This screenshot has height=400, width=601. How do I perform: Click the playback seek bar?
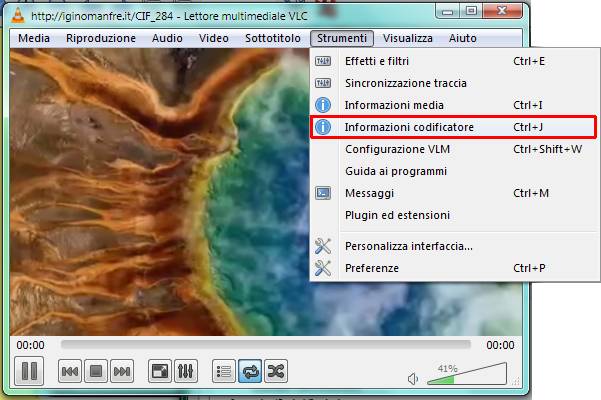[x=265, y=344]
